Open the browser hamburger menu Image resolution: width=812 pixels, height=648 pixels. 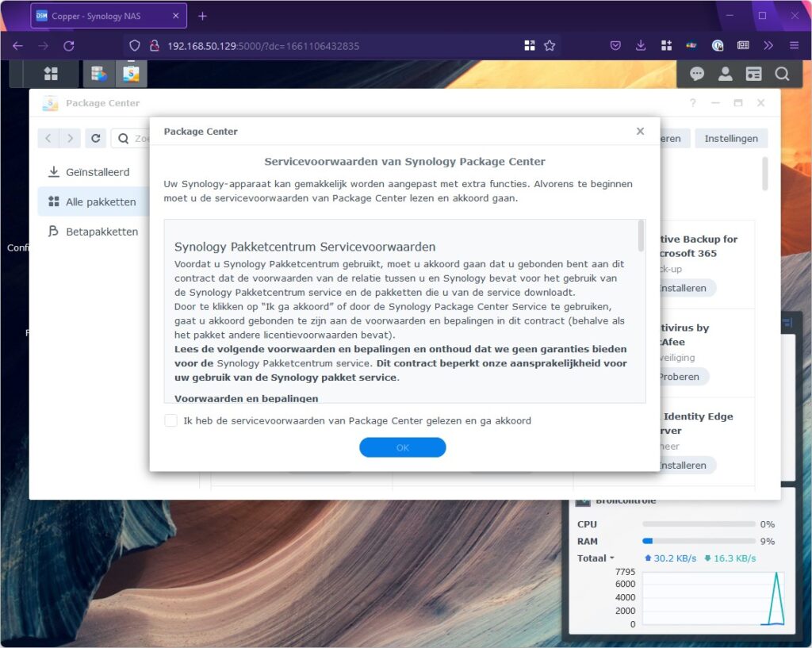tap(794, 46)
